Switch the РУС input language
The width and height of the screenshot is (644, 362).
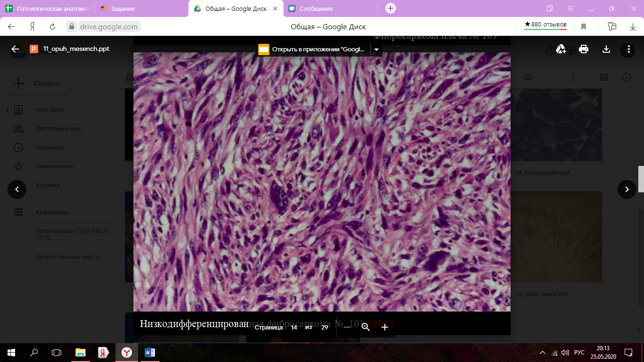pos(580,353)
